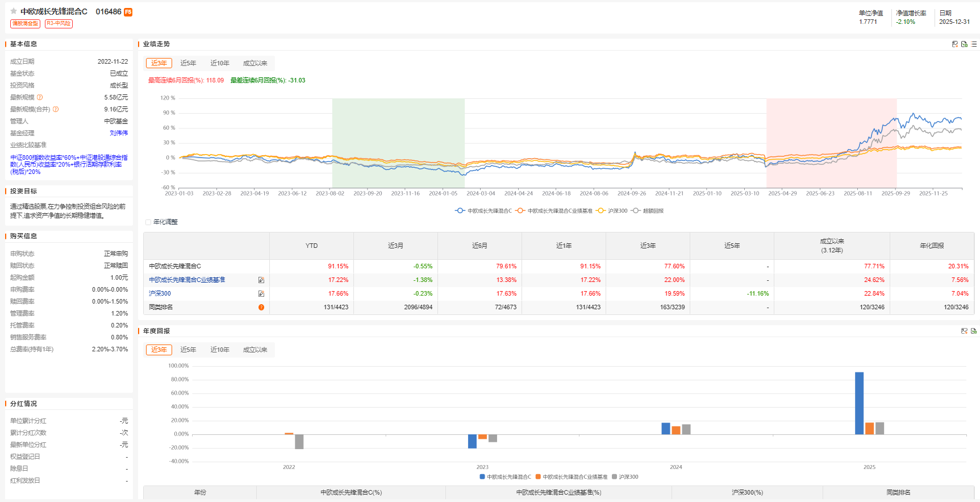Open 沪深300 link in performance table
The width and height of the screenshot is (980, 502).
(160, 293)
